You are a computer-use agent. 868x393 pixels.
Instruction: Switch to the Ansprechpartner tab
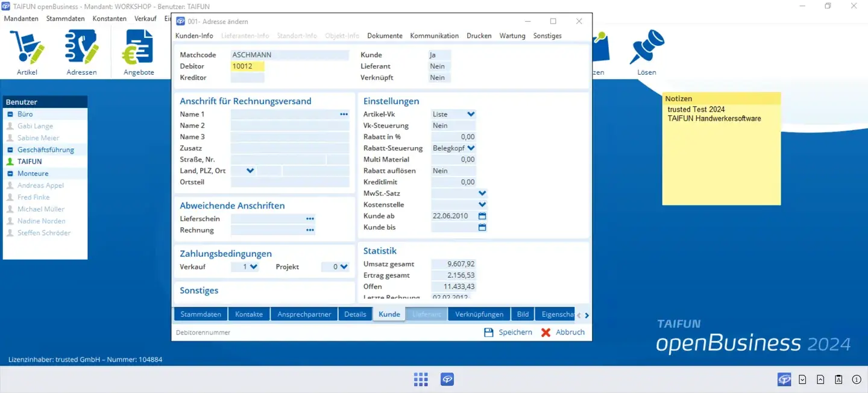tap(304, 314)
